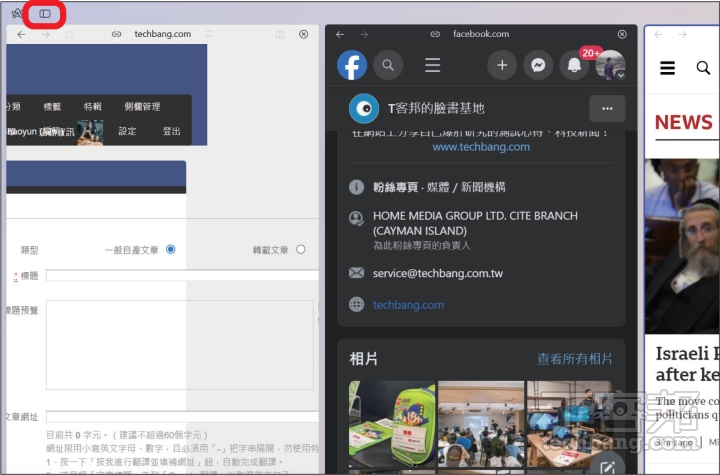The width and height of the screenshot is (720, 475).
Task: Click split view icon in techbang.com panel
Action: [x=280, y=34]
